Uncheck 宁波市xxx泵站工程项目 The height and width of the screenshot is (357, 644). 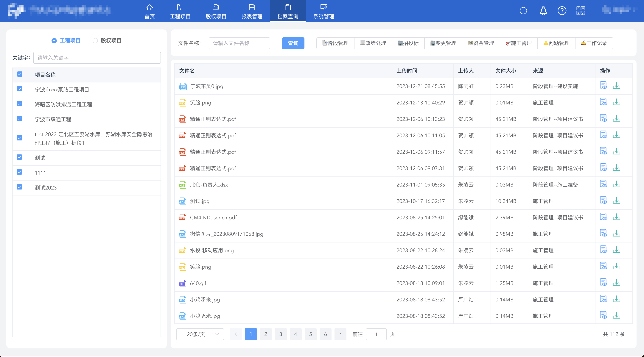pyautogui.click(x=20, y=89)
